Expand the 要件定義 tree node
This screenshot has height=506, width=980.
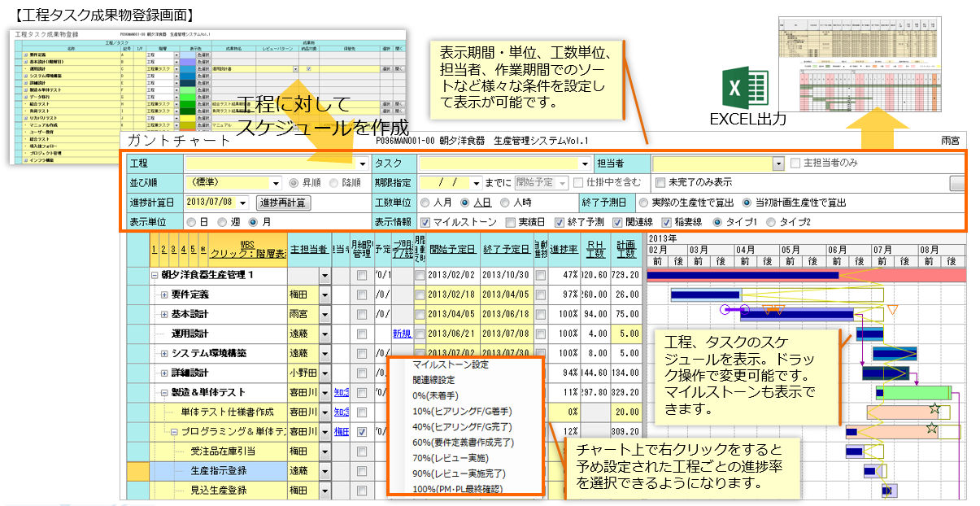pos(163,294)
